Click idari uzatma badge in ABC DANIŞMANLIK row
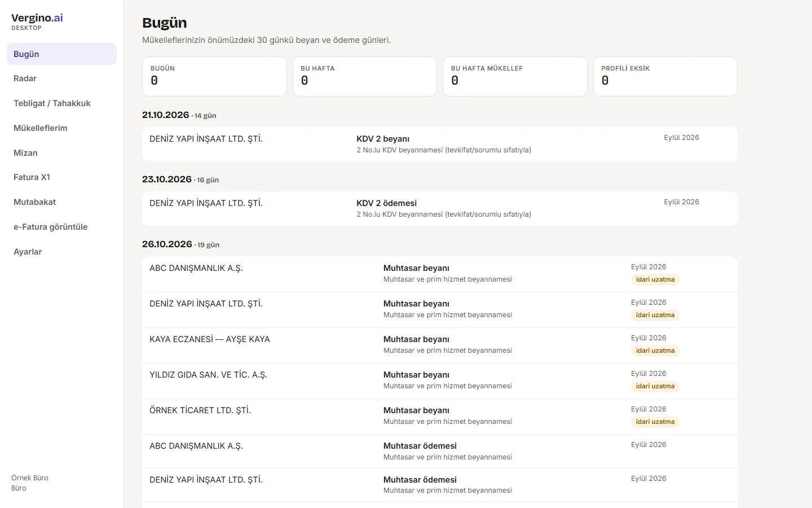This screenshot has height=508, width=812. point(655,279)
